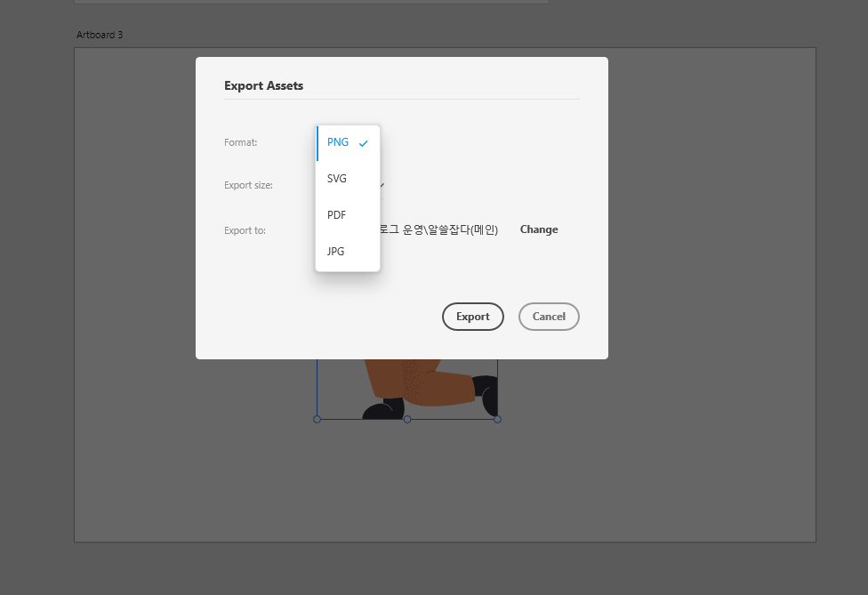Click bottom-right selection handle of artwork

click(x=498, y=420)
